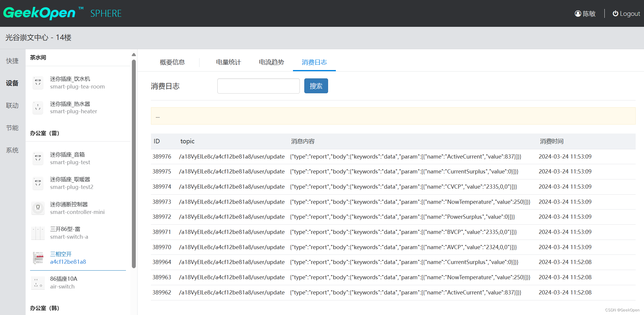644x315 pixels.
Task: Select log row ID 389962
Action: tap(393, 293)
